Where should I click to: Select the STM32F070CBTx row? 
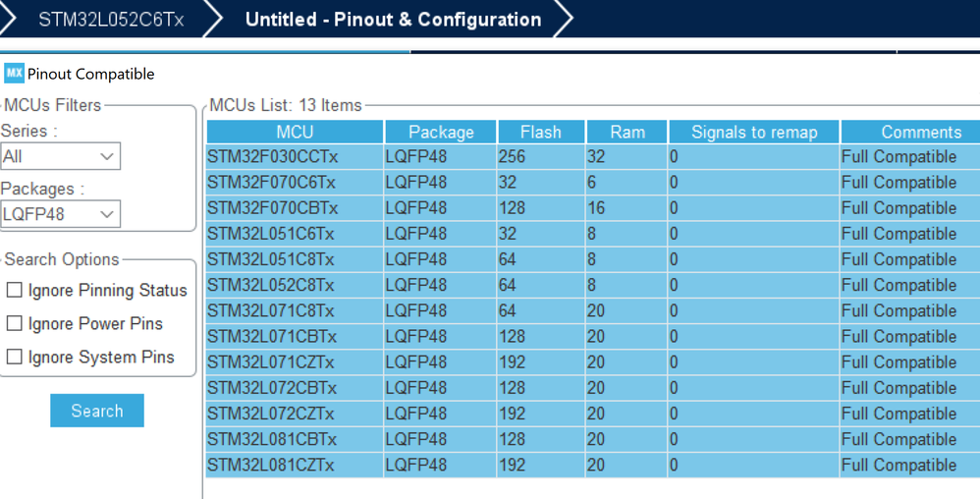[593, 208]
